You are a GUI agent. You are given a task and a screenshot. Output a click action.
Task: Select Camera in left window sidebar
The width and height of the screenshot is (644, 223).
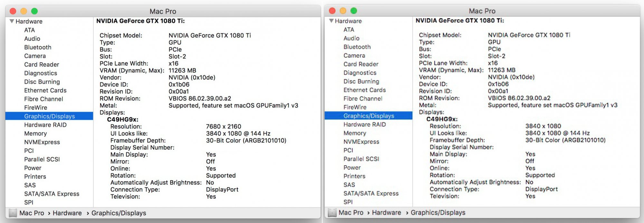[35, 56]
